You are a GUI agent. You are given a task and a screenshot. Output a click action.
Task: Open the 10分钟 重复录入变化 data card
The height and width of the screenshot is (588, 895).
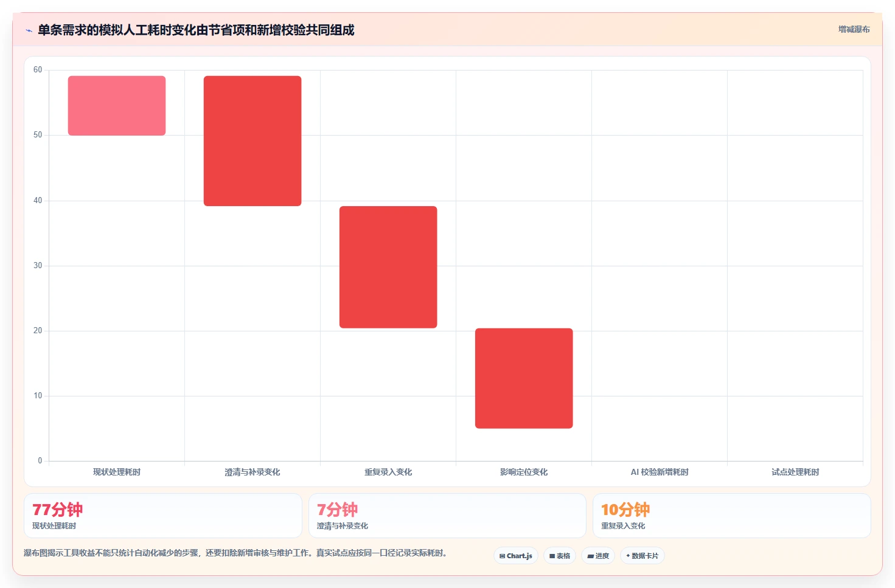732,516
